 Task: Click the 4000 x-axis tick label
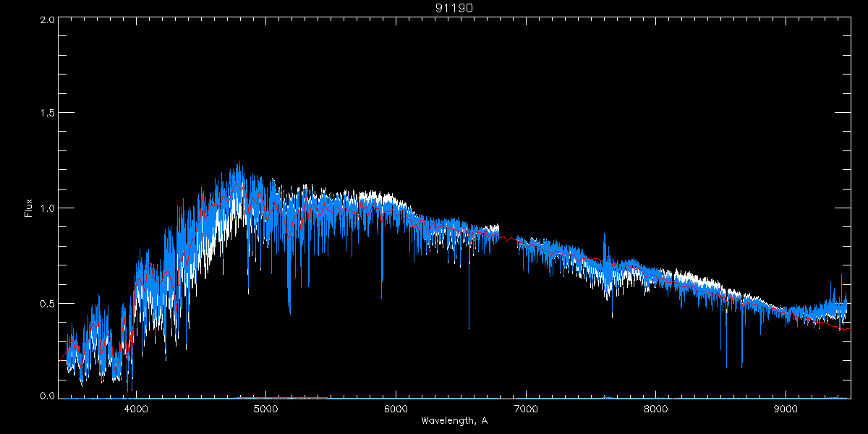click(136, 408)
